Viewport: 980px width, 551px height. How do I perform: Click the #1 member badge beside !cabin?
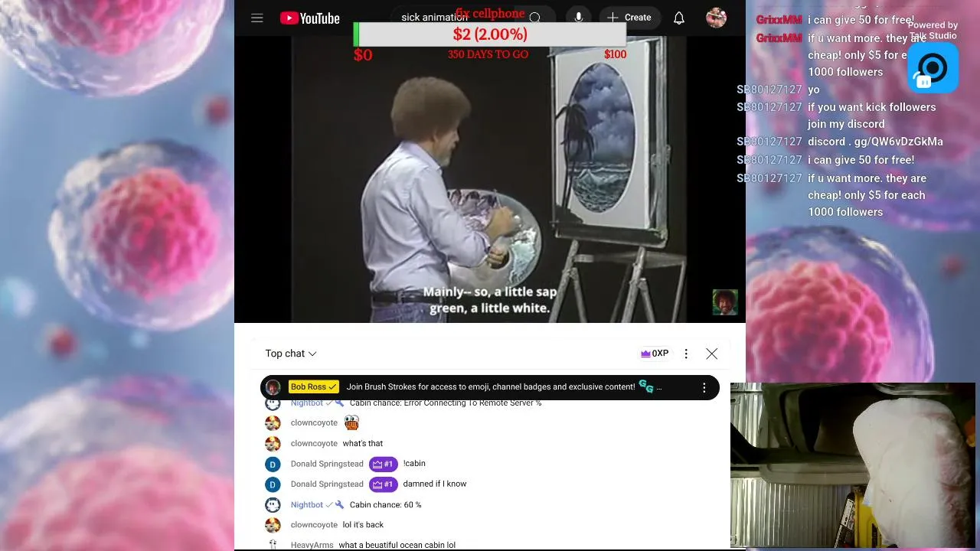pyautogui.click(x=383, y=464)
